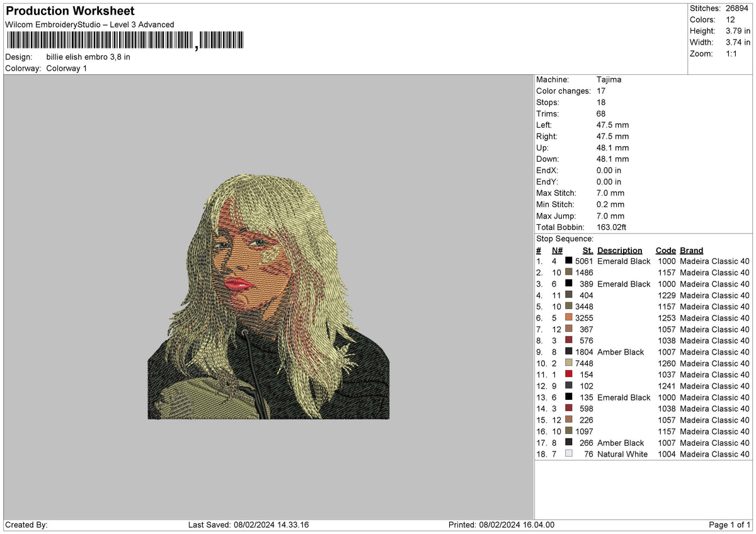Pick the beige swatch with 7448 stitches
This screenshot has height=534, width=756.
[x=569, y=363]
